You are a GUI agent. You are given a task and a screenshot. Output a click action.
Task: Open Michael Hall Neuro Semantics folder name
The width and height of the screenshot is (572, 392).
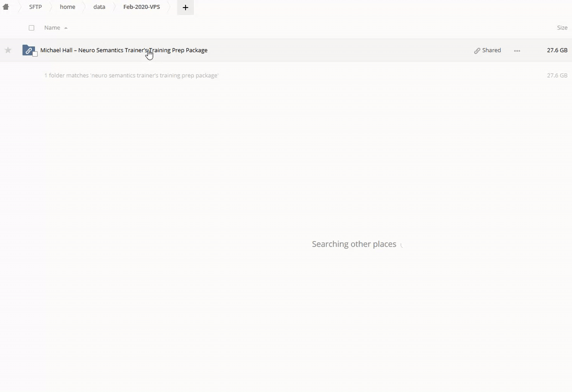(x=124, y=50)
